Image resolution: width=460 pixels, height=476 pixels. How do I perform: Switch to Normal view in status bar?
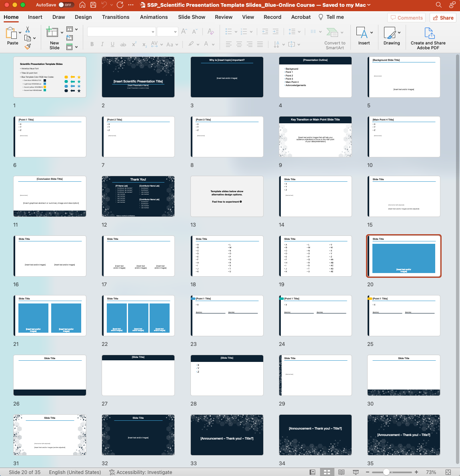coord(312,472)
